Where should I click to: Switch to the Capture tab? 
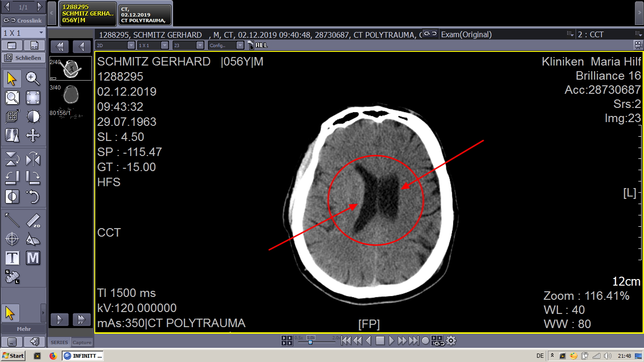[x=82, y=342]
